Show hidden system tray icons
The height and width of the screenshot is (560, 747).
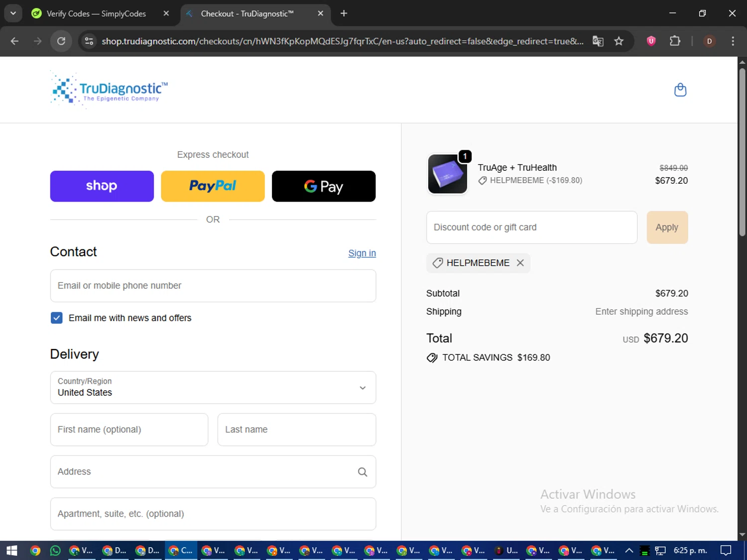coord(629,551)
